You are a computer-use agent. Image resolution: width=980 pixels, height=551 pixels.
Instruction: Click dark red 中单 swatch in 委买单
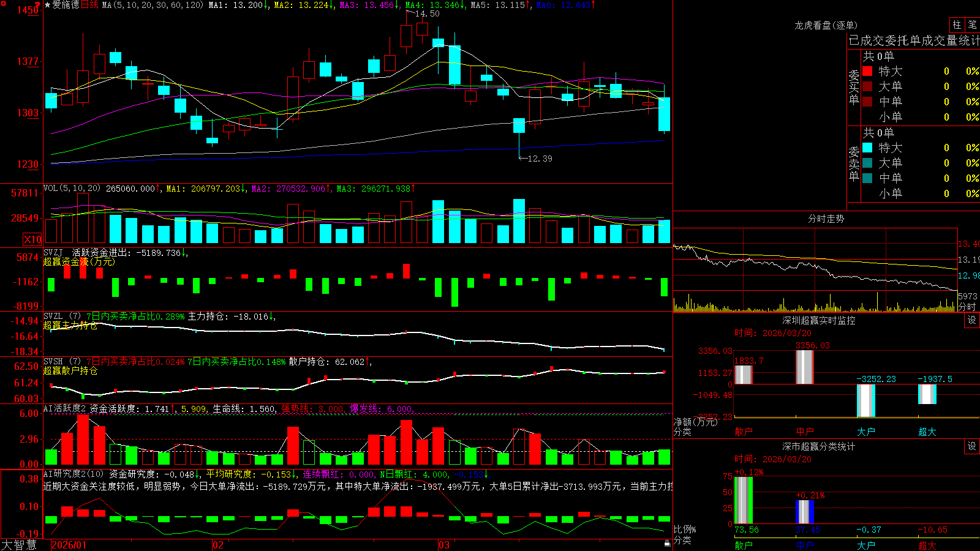point(867,102)
